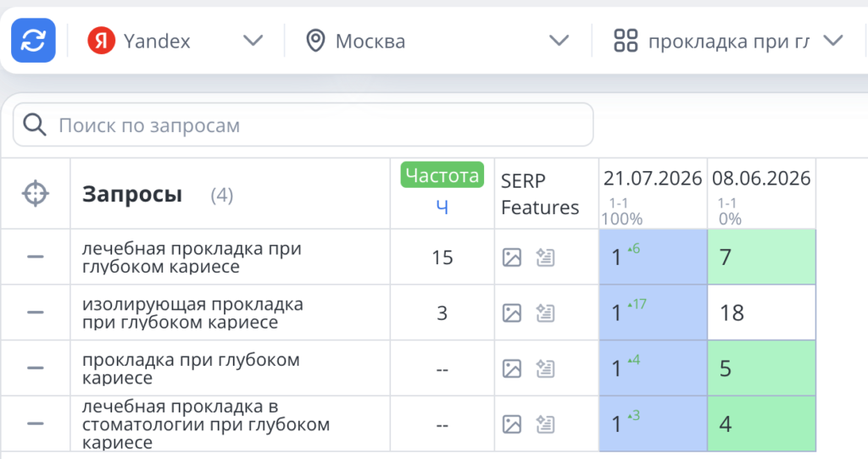Click the queries count (4)
The width and height of the screenshot is (868, 459).
[x=222, y=196]
